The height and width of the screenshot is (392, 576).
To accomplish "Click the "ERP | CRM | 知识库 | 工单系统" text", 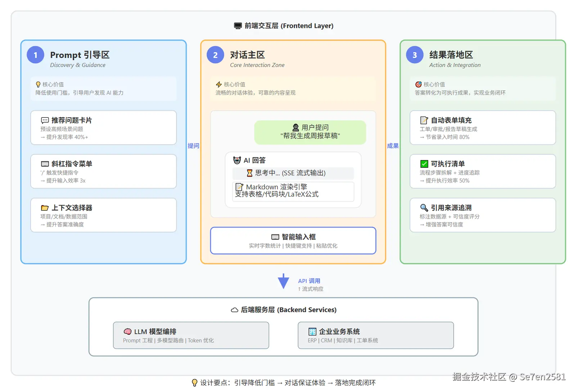I will tap(343, 341).
